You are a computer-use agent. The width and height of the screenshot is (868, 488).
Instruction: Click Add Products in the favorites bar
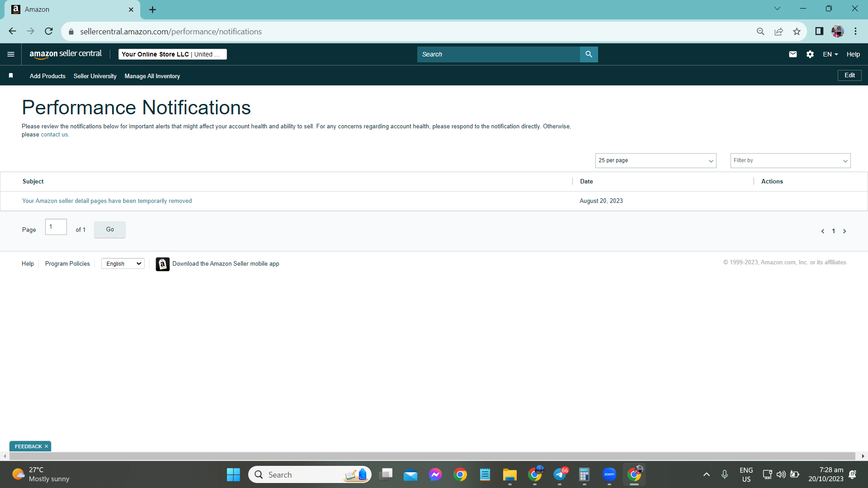[47, 76]
